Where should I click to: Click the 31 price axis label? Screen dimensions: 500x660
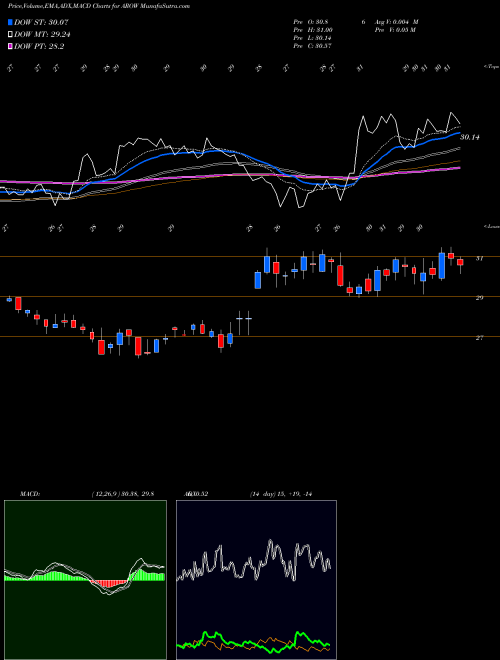[x=479, y=258]
